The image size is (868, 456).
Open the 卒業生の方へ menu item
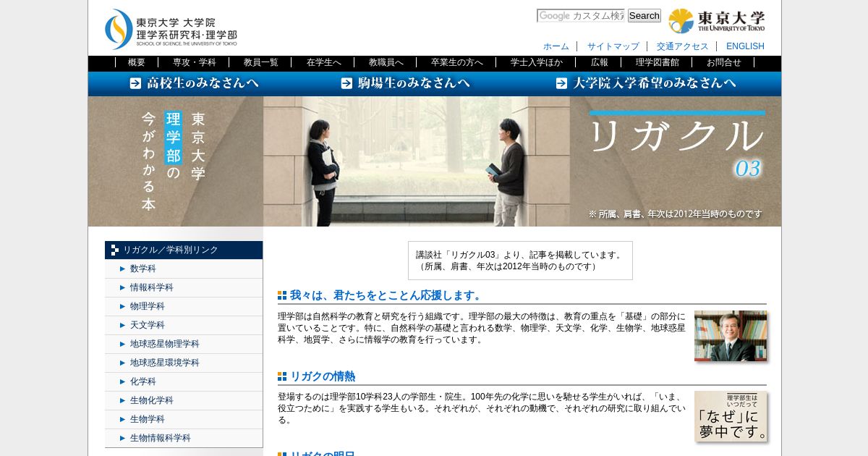pyautogui.click(x=457, y=63)
